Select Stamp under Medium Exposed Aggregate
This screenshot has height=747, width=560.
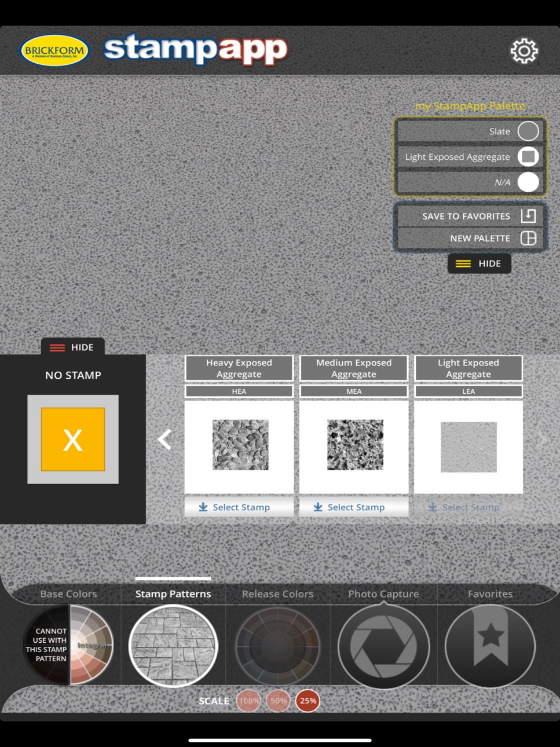354,507
